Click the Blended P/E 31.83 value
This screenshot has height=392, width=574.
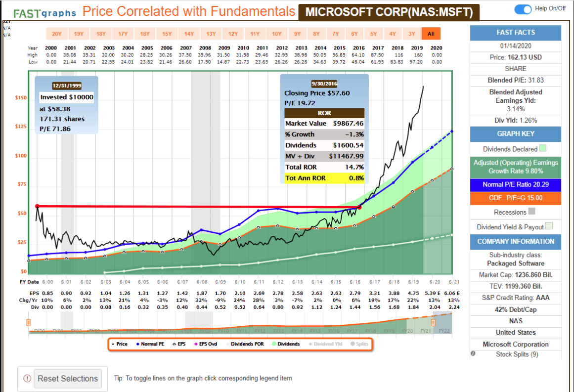[535, 80]
